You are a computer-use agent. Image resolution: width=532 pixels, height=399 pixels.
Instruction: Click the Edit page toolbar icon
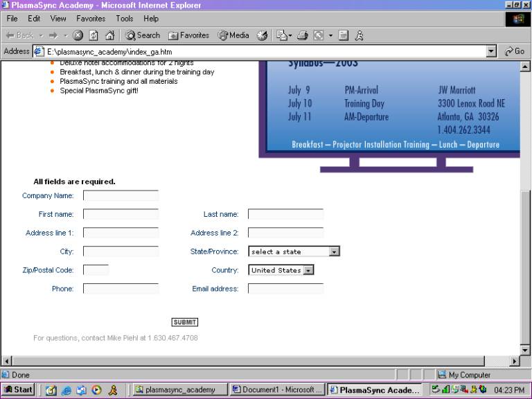pos(318,35)
